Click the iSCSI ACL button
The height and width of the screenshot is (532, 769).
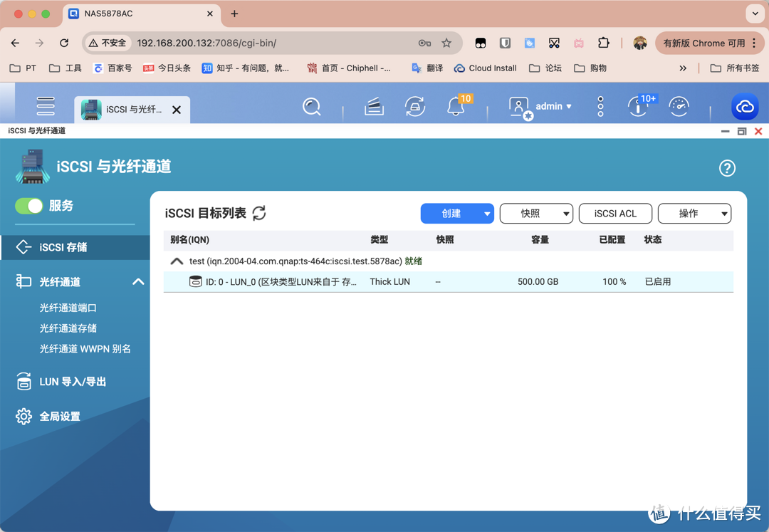(615, 214)
